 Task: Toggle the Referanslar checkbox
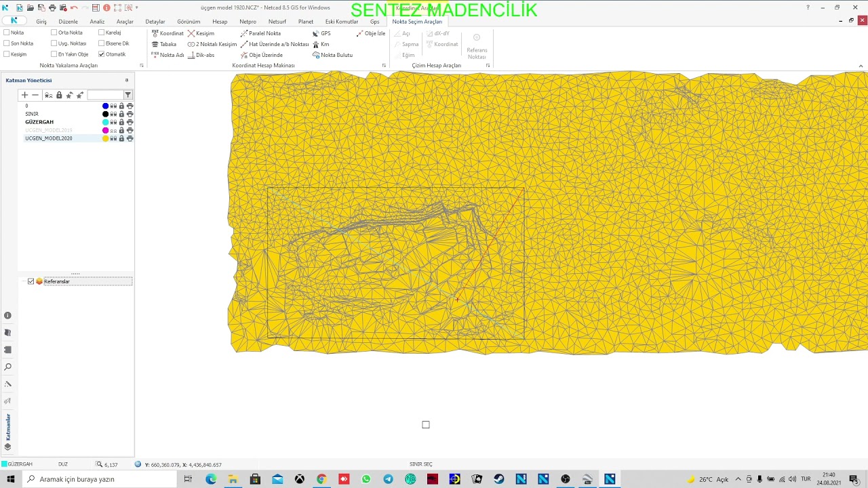(x=31, y=281)
